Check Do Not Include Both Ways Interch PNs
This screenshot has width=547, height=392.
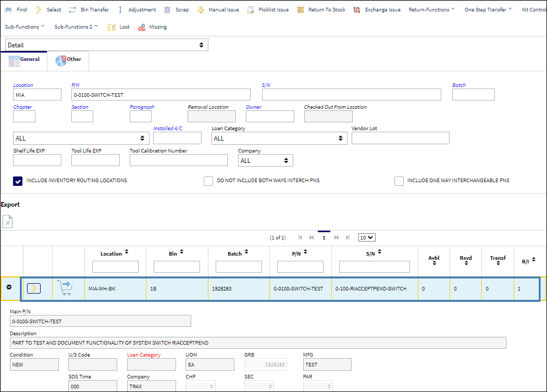click(208, 181)
